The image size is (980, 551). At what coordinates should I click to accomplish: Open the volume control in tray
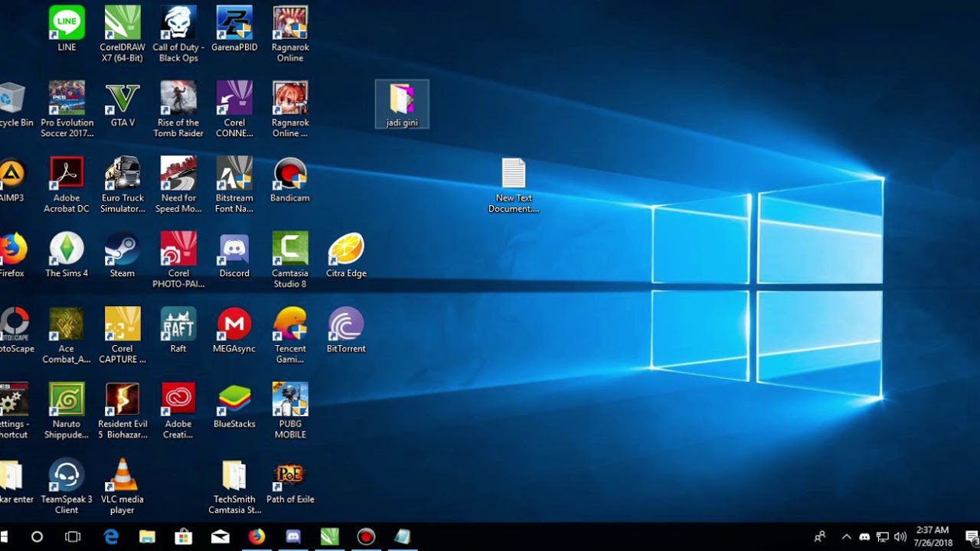[x=900, y=537]
